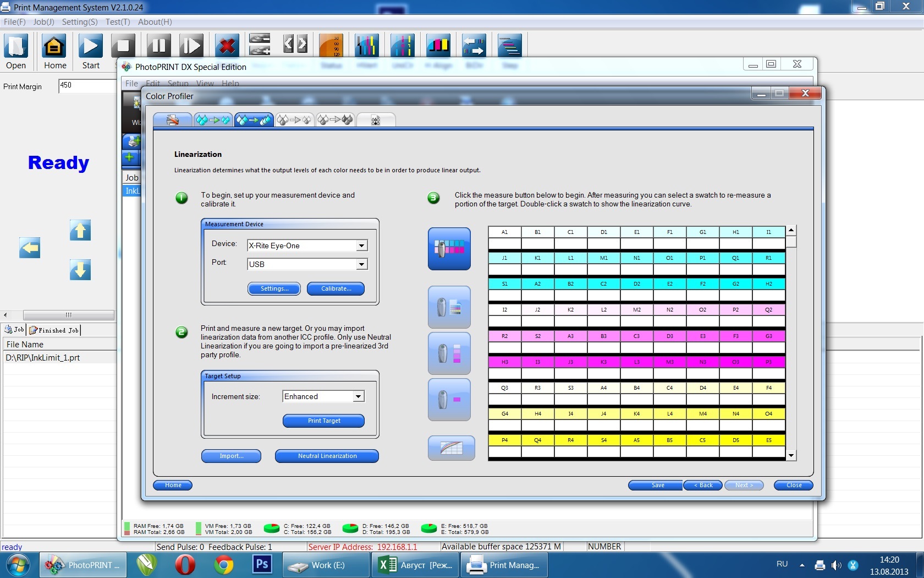Viewport: 924px width, 578px height.
Task: Click the Stop square toolbar icon
Action: [123, 46]
